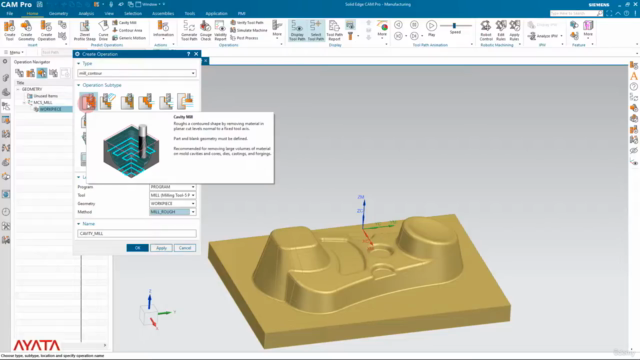The image size is (640, 360).
Task: Switch to the Geometry ribbon tab
Action: (58, 13)
